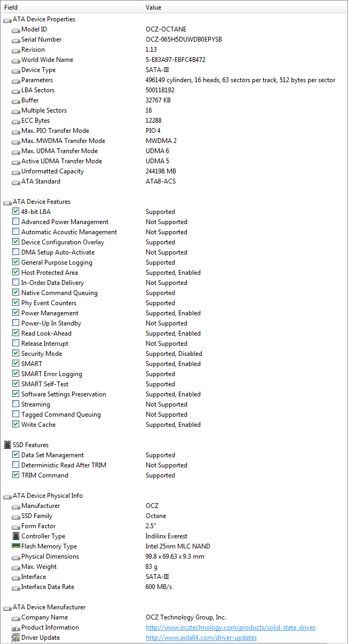Screen dimensions: 348x644
Task: Toggle the Automatic Acoustic Management checkbox
Action: tap(15, 232)
